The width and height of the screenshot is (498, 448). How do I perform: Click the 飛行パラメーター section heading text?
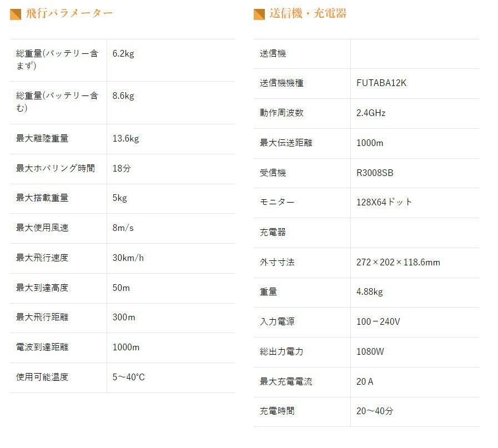pyautogui.click(x=69, y=13)
